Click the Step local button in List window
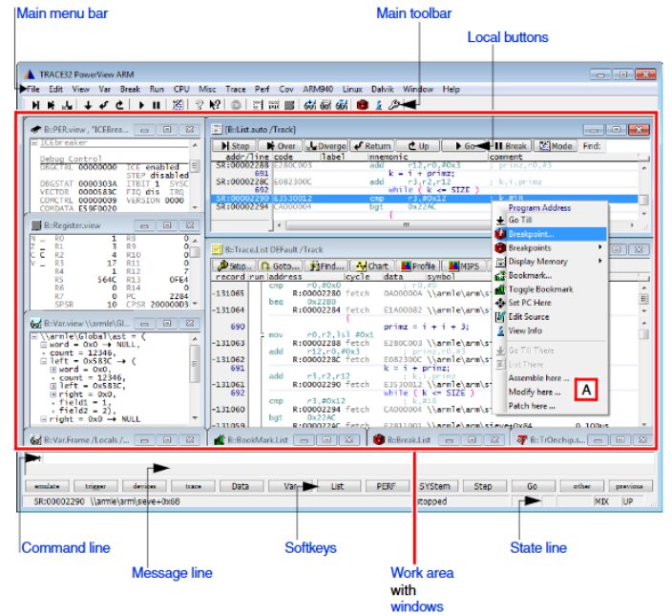 pos(235,146)
